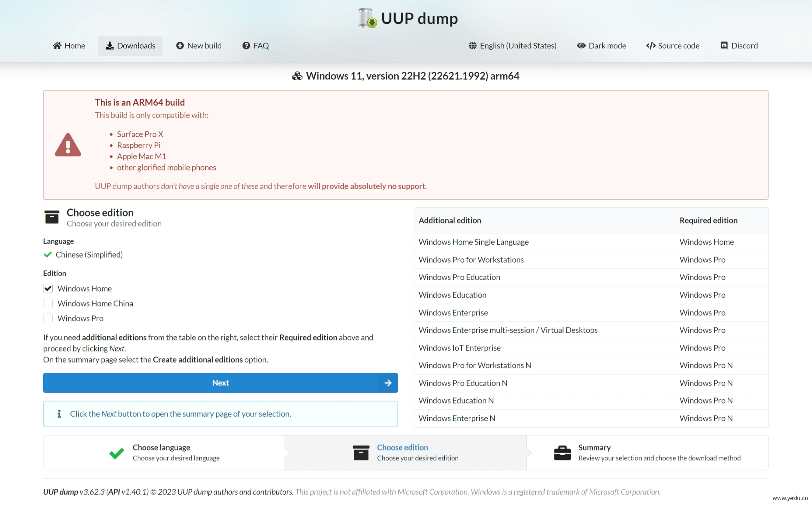Click the green checkmark in Choose language step
This screenshot has width=812, height=505.
(x=117, y=453)
